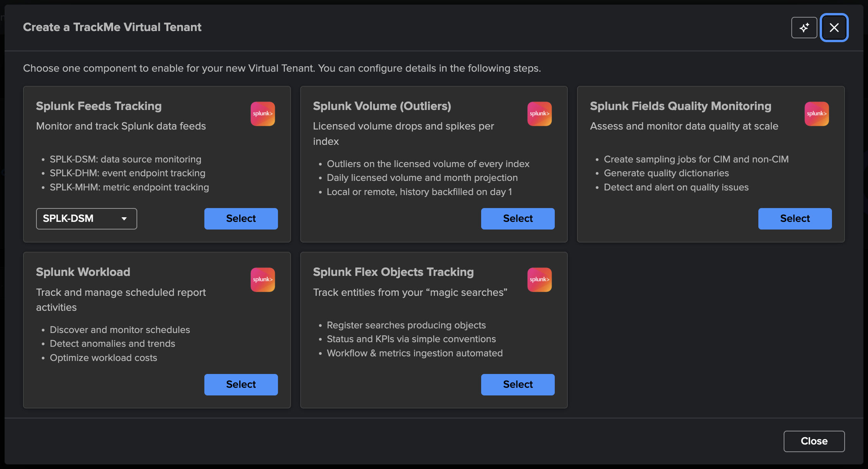Click 'Assess and monitor data quality' description
The height and width of the screenshot is (469, 868).
tap(684, 126)
